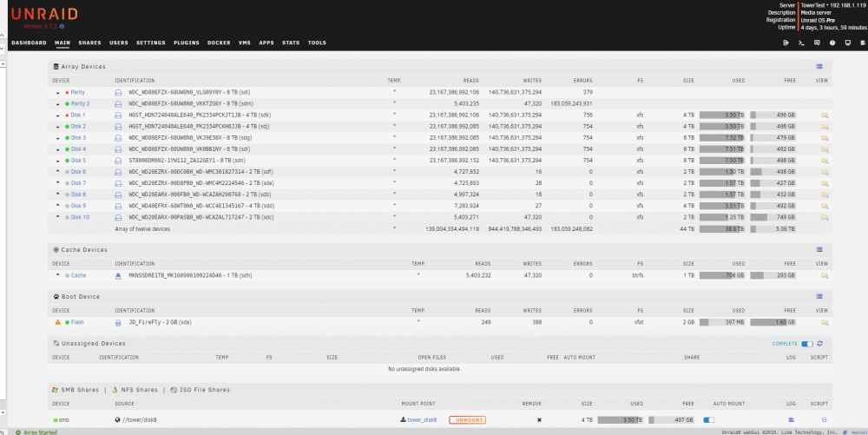Open the terminal icon in header

tap(801, 43)
